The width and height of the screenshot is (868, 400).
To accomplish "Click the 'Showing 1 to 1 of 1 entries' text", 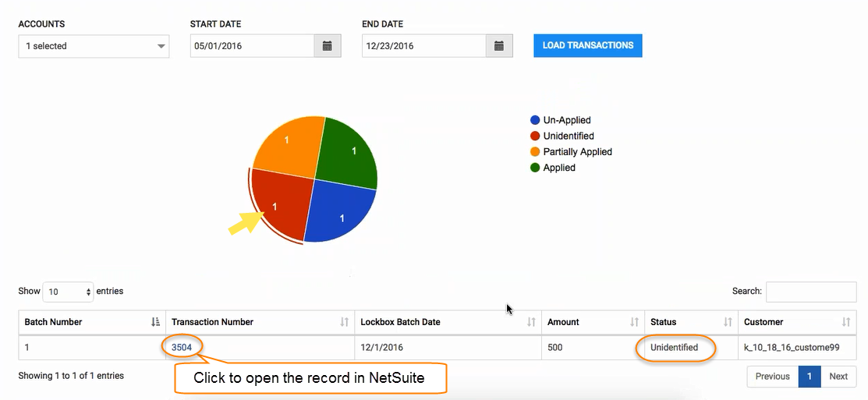I will [x=71, y=376].
